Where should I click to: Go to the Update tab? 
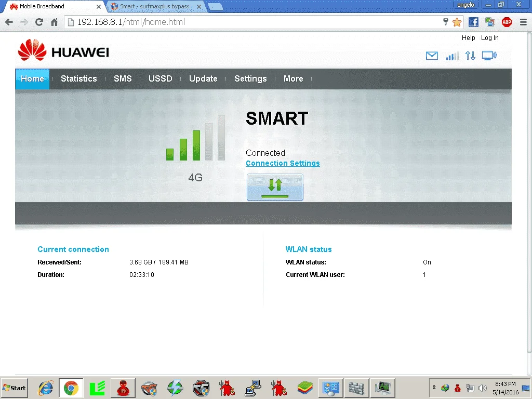[x=203, y=79]
